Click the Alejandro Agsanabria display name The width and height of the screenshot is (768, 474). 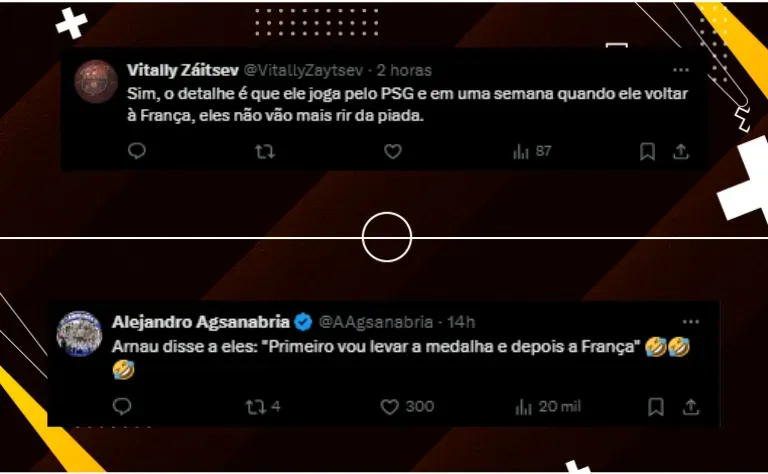(x=201, y=322)
